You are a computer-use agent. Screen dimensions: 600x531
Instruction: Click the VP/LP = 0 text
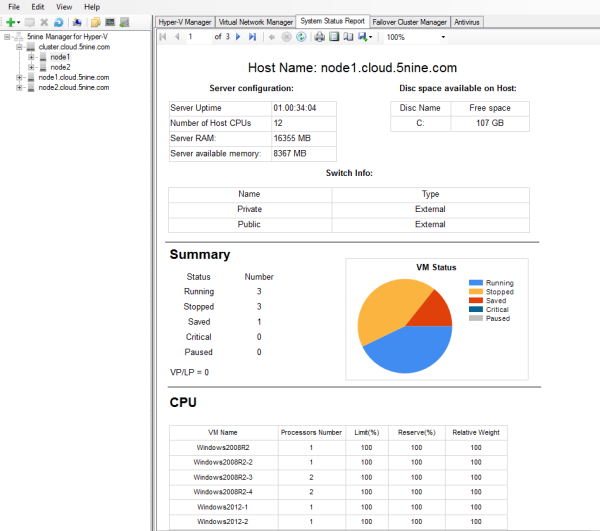[189, 372]
